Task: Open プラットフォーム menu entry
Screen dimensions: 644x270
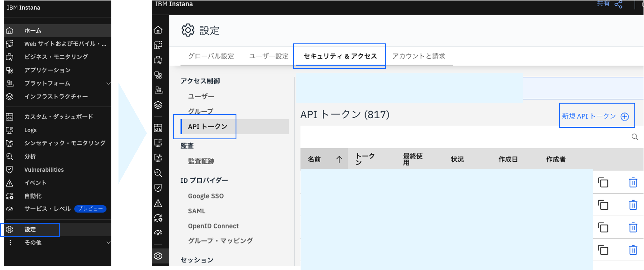Action: (57, 83)
